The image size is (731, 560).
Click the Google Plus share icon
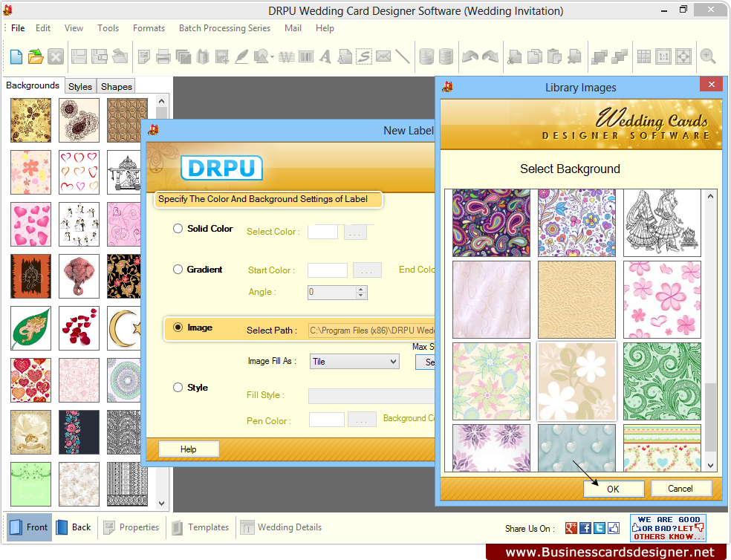click(571, 528)
